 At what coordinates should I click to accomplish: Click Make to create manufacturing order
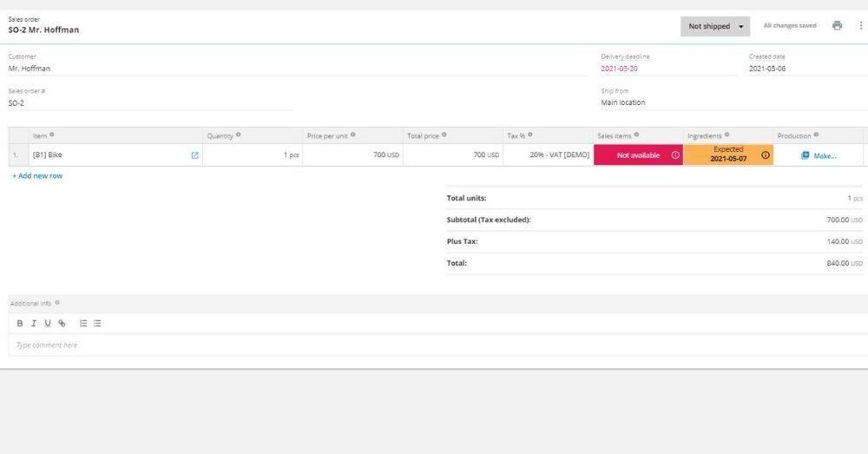coord(819,155)
